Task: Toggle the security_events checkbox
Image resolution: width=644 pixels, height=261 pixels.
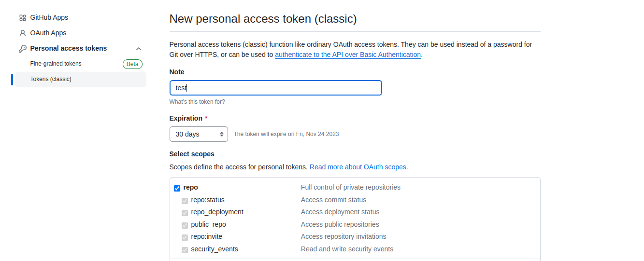Action: (x=185, y=250)
